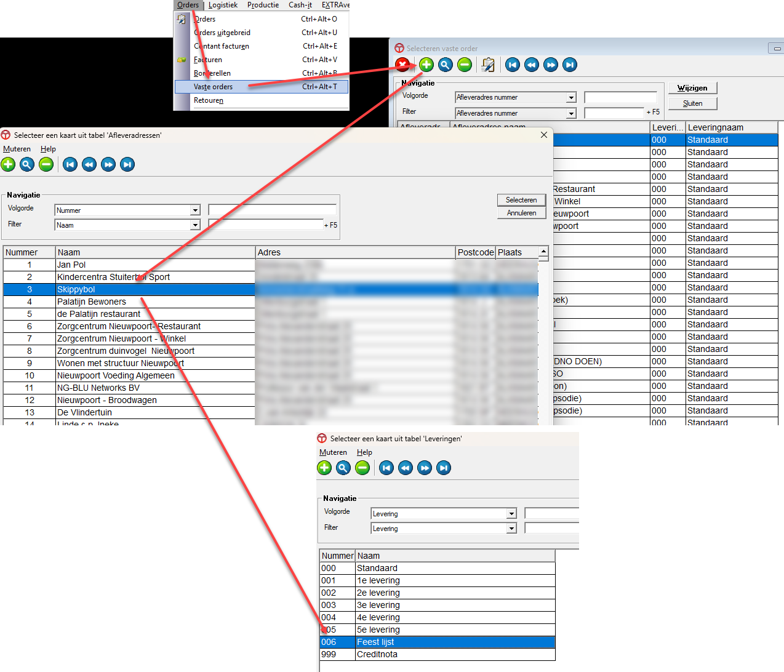Open Filter dropdown in Selecteren vaste order

click(571, 113)
